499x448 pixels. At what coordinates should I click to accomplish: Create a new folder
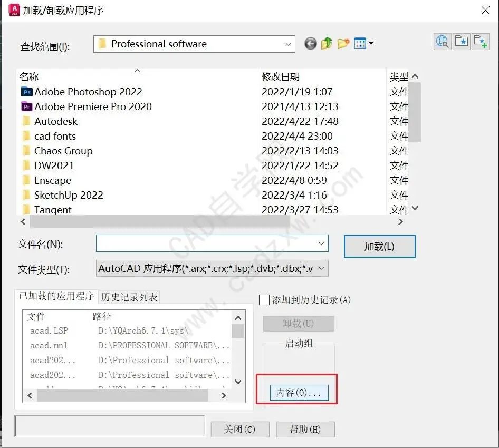(343, 43)
